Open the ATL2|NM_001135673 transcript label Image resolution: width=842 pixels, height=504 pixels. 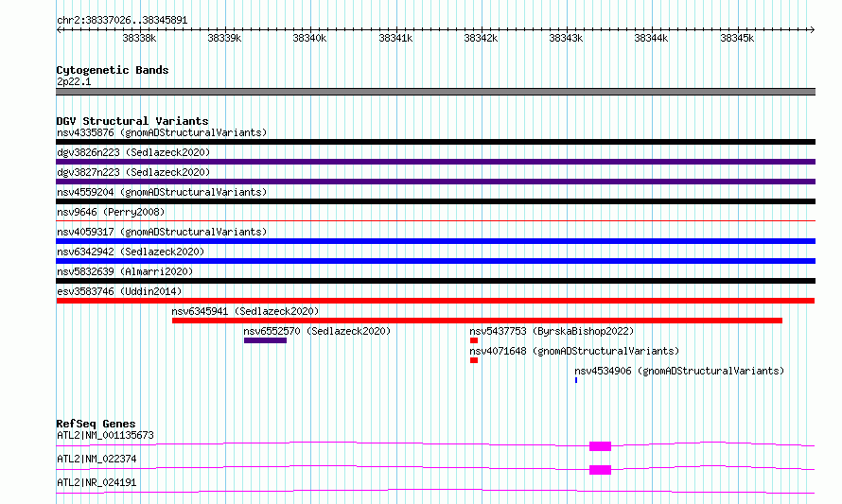(x=105, y=435)
